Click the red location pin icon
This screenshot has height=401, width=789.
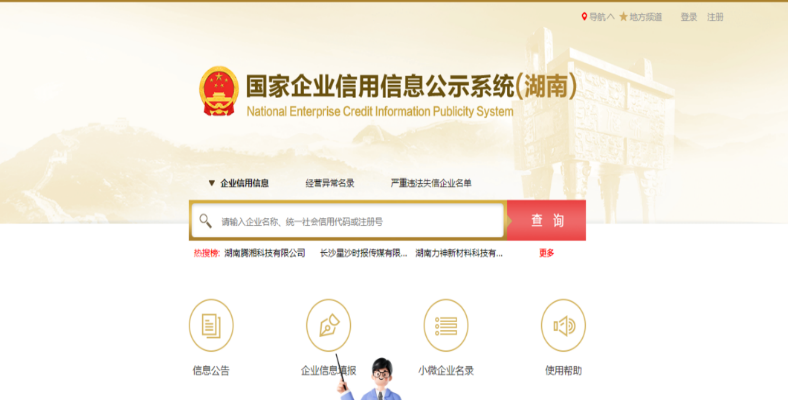[584, 17]
